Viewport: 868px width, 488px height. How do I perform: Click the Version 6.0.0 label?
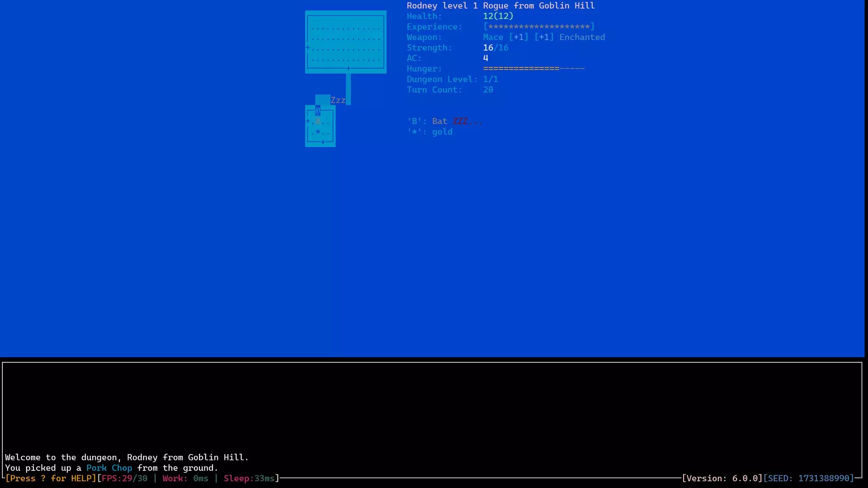pyautogui.click(x=722, y=478)
